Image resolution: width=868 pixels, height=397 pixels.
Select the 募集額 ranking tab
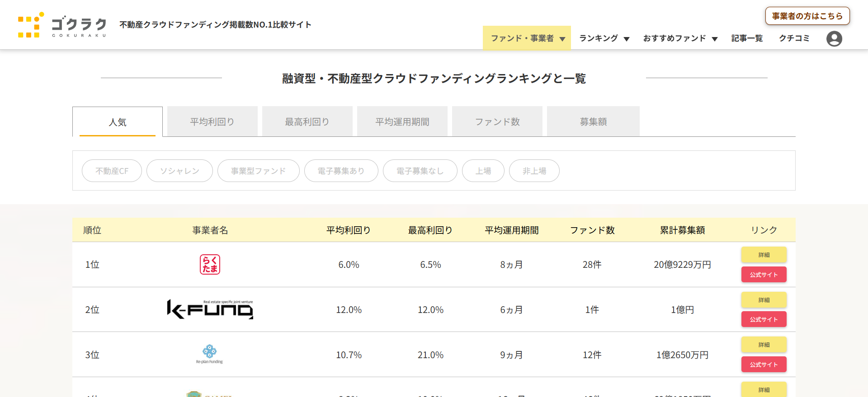[x=593, y=121]
